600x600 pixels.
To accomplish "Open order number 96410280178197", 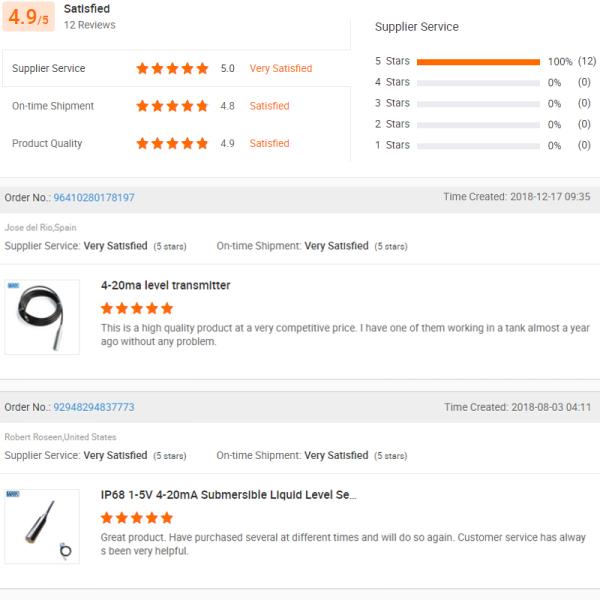I will 94,198.
